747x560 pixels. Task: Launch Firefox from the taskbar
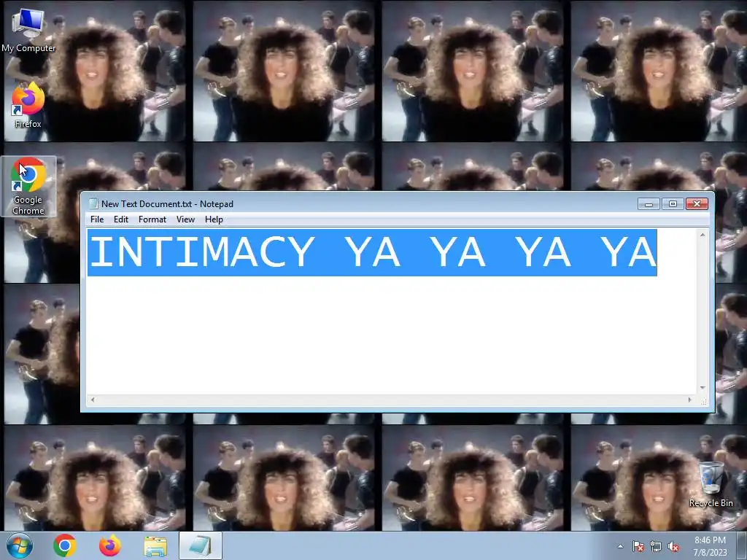[109, 545]
